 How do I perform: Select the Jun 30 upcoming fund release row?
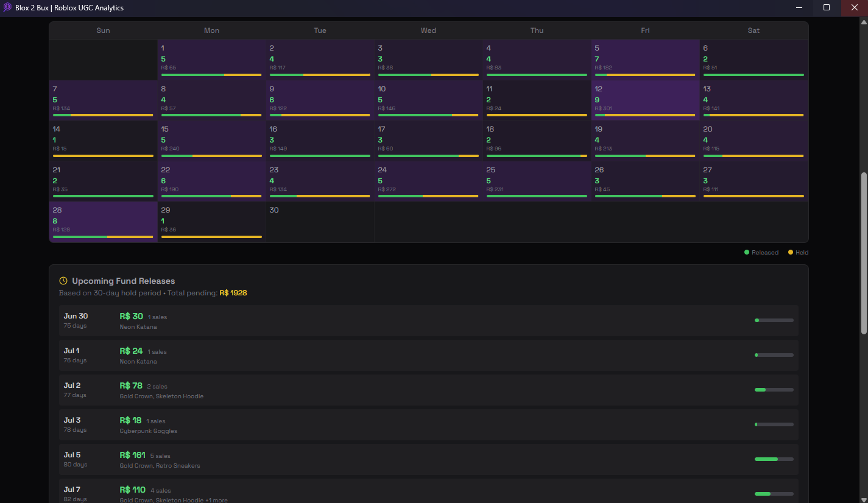pos(426,320)
